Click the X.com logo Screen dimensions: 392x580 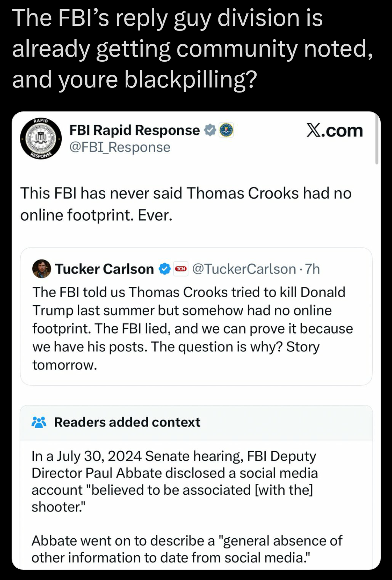coord(334,131)
